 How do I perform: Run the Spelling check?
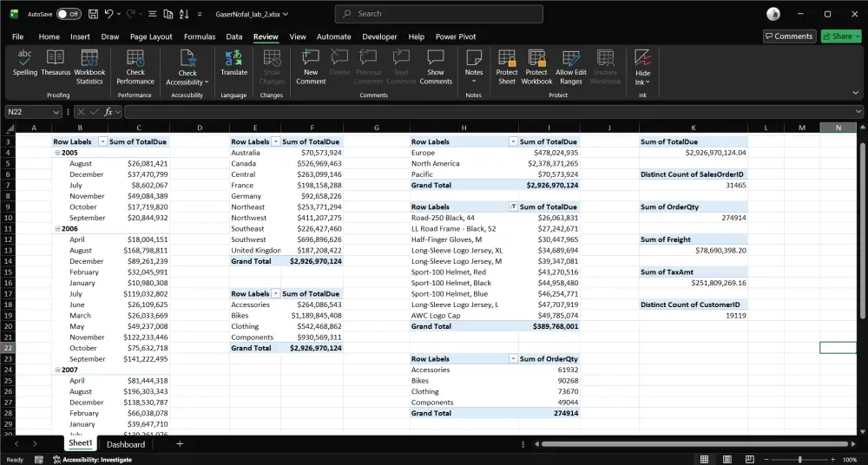click(x=25, y=62)
